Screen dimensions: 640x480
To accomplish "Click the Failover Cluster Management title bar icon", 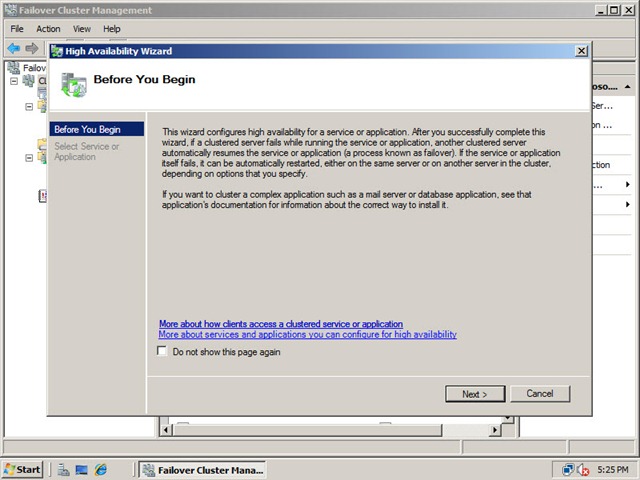I will 11,10.
